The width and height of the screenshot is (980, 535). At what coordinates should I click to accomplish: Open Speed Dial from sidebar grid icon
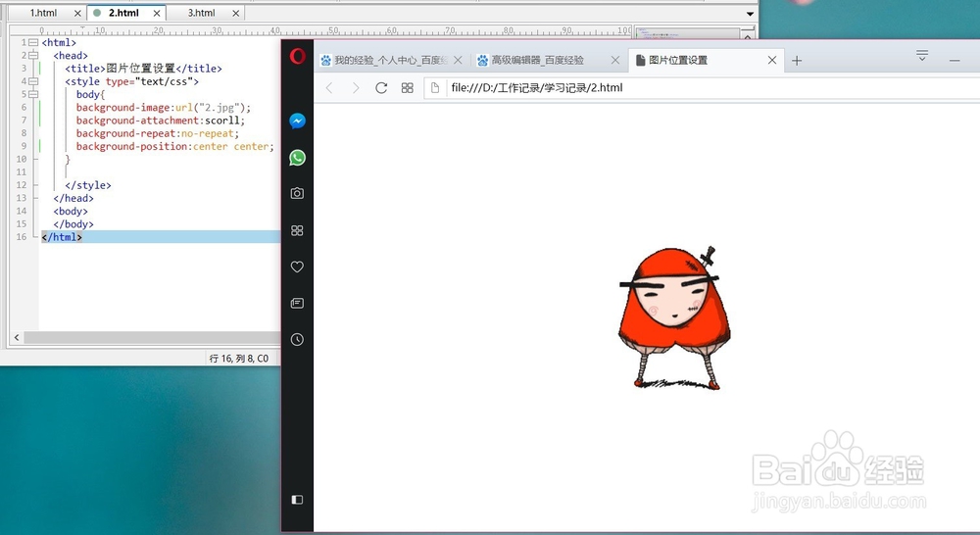click(x=298, y=230)
